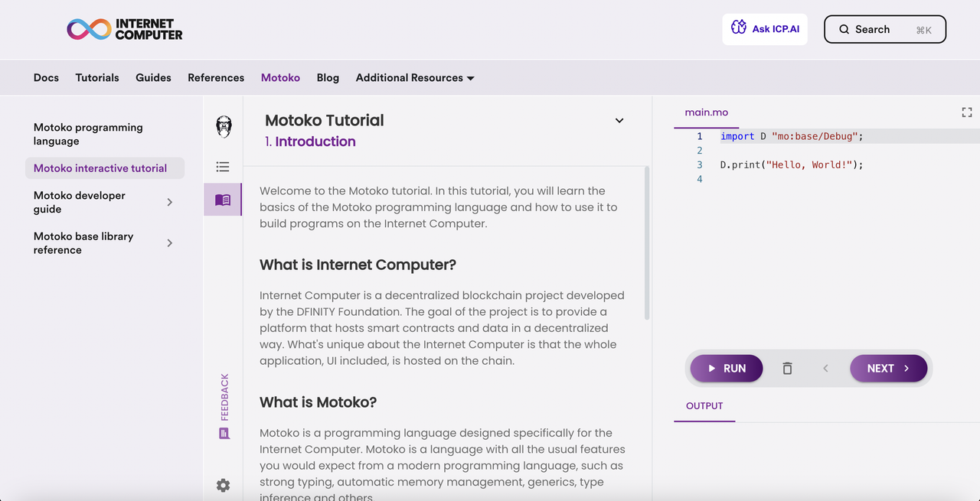Click the vertical FEEDBACK label
Screen dimensions: 980x501
point(224,397)
